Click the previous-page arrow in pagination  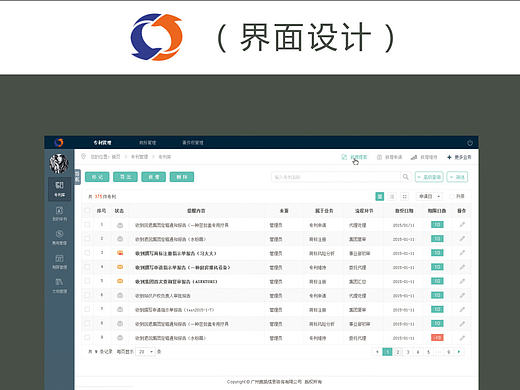(x=377, y=352)
